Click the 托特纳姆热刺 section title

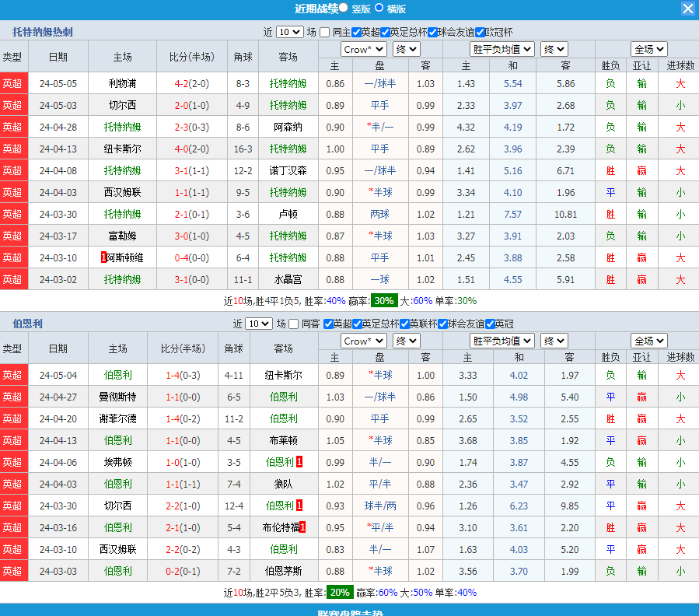pos(42,32)
